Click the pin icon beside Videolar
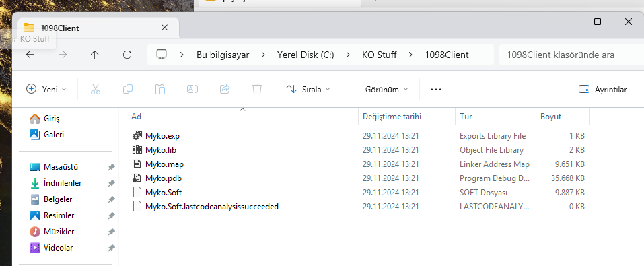The image size is (644, 266). [x=111, y=248]
